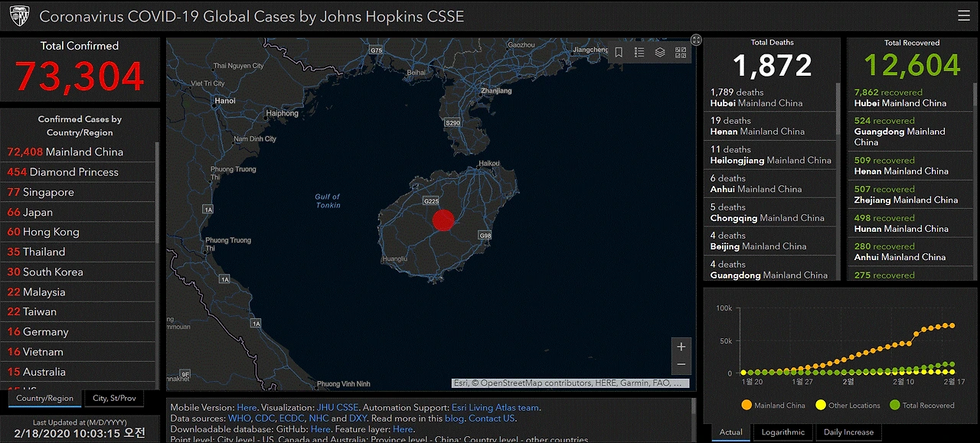Click the red case circle on Hainan
This screenshot has width=980, height=443.
(443, 220)
